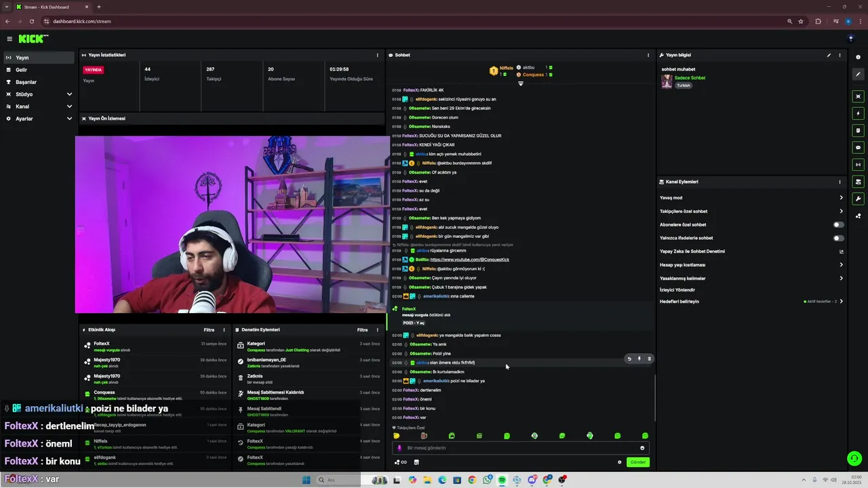The height and width of the screenshot is (488, 868).
Task: Open Yapay Zeka ile Sohbet Denetimi link icon
Action: tap(842, 251)
